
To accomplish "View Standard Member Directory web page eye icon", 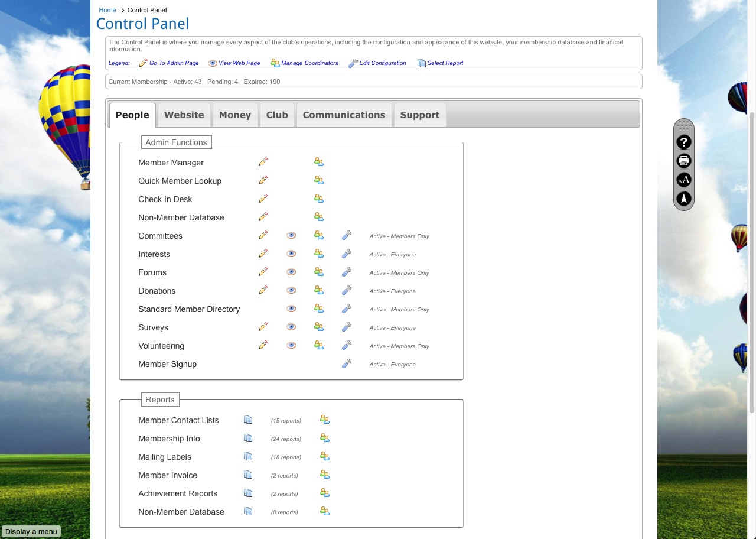I will point(291,309).
